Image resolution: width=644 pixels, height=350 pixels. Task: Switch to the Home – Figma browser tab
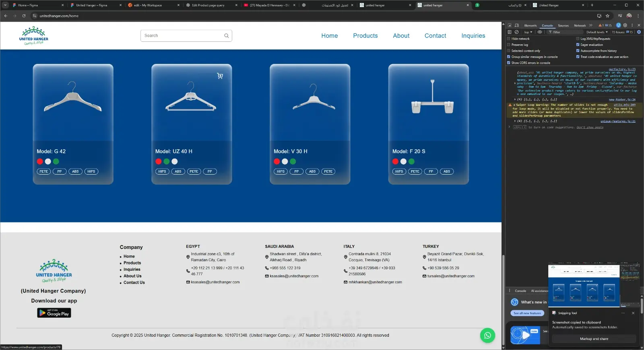pyautogui.click(x=38, y=5)
